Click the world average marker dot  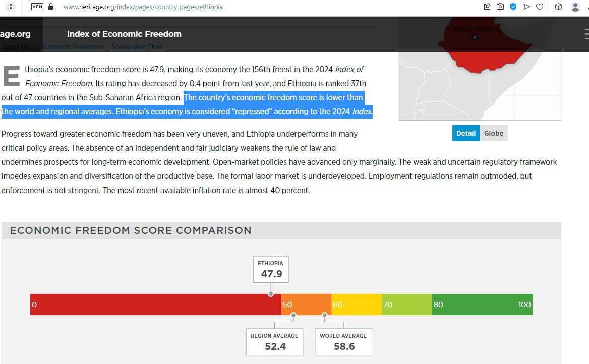pos(325,315)
